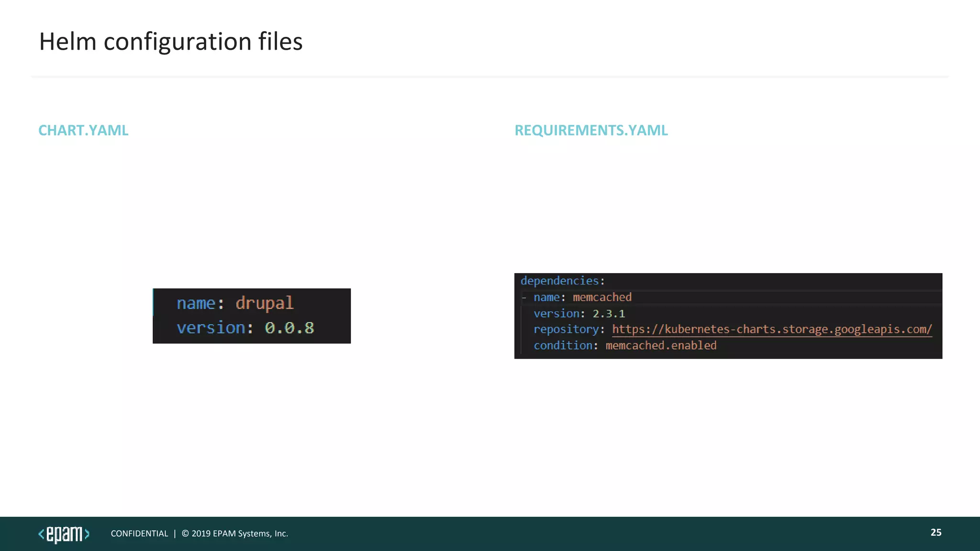Click the kubernetes-charts repository URL link

coord(771,330)
